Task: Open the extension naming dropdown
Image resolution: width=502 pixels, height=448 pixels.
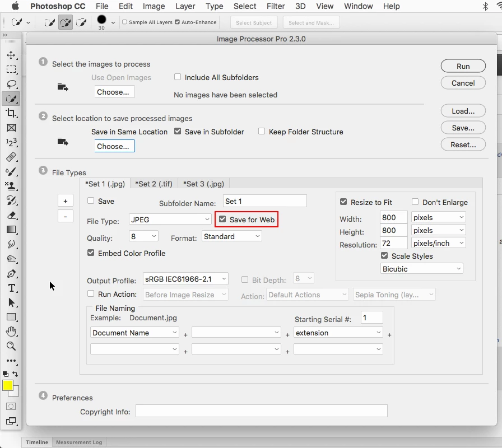Action: click(338, 333)
